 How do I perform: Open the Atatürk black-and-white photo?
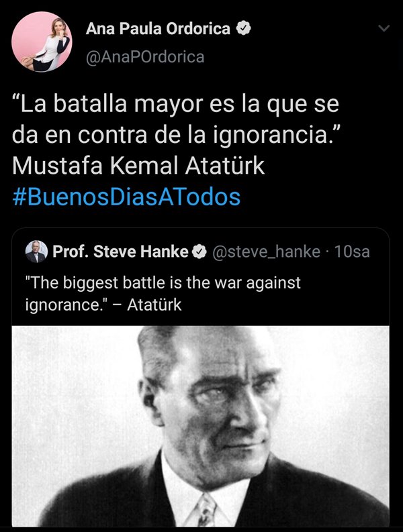pyautogui.click(x=200, y=426)
